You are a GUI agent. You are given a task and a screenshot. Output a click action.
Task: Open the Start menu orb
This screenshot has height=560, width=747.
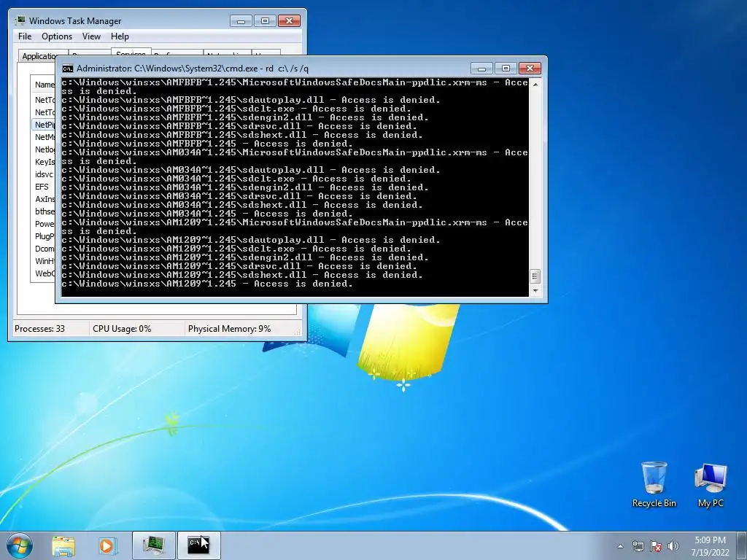(x=20, y=545)
